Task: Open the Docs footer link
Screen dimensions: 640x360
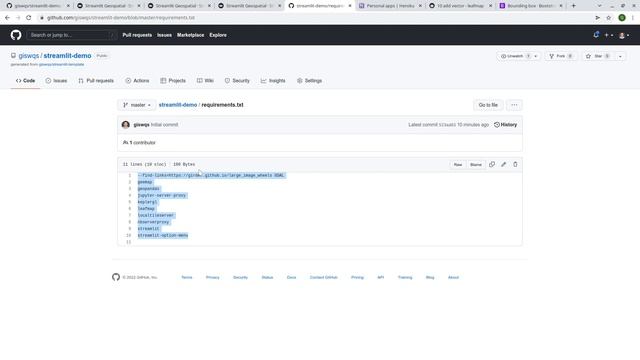Action: click(291, 278)
